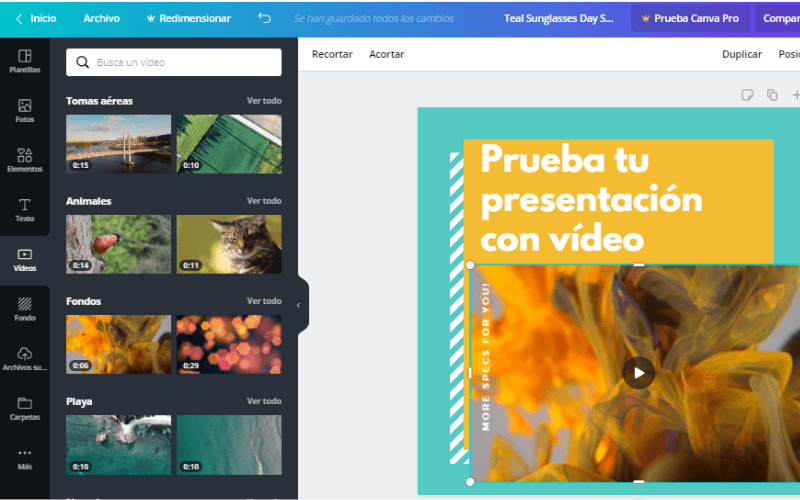Image resolution: width=800 pixels, height=500 pixels.
Task: Click the duplicate page icon above canvas
Action: 772,95
